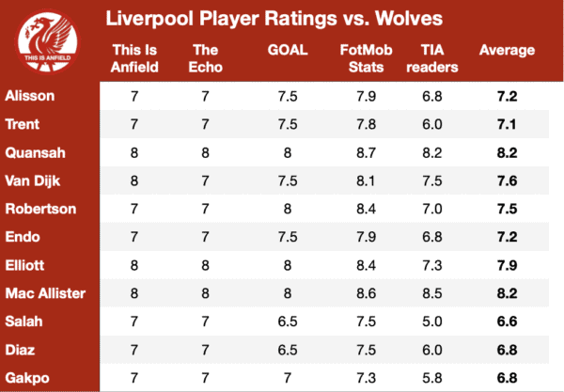
Task: Click Mac Allister's name in the table
Action: tap(45, 293)
